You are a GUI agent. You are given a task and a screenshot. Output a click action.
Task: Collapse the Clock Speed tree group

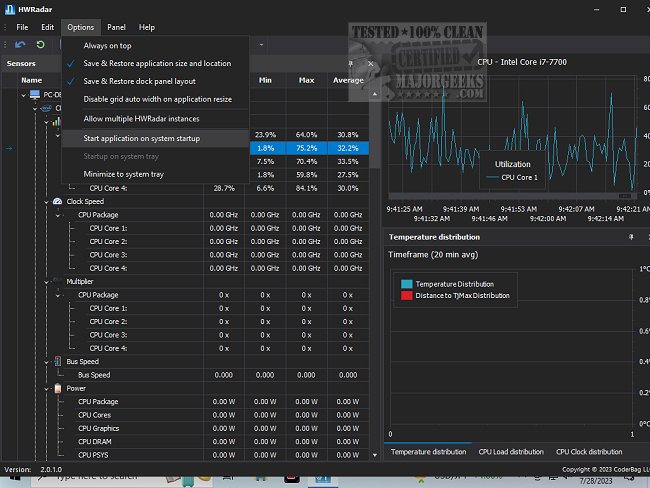45,201
